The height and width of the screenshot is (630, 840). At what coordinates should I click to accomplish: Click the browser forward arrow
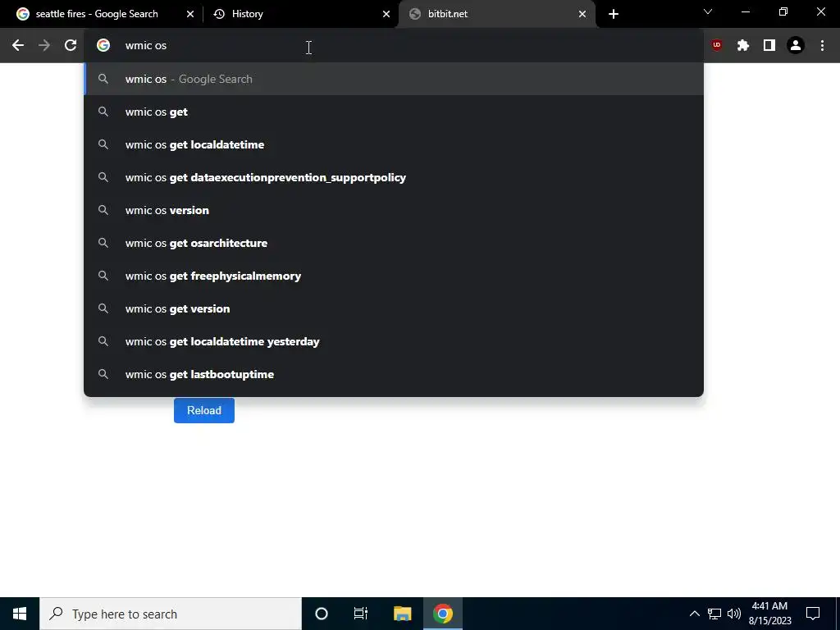pos(44,46)
